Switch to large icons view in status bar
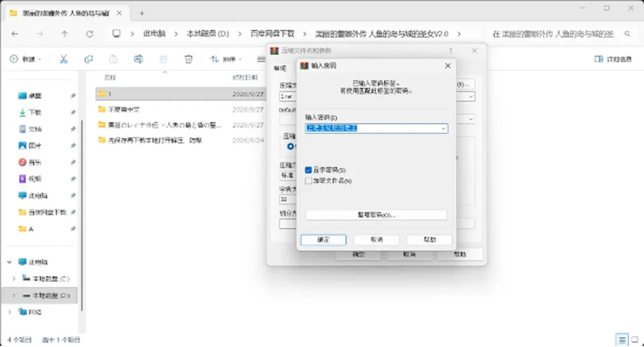Image resolution: width=644 pixels, height=347 pixels. tap(635, 340)
